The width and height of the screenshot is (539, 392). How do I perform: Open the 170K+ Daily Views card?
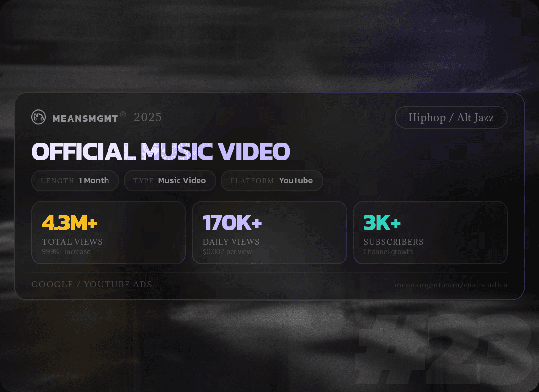tap(269, 232)
